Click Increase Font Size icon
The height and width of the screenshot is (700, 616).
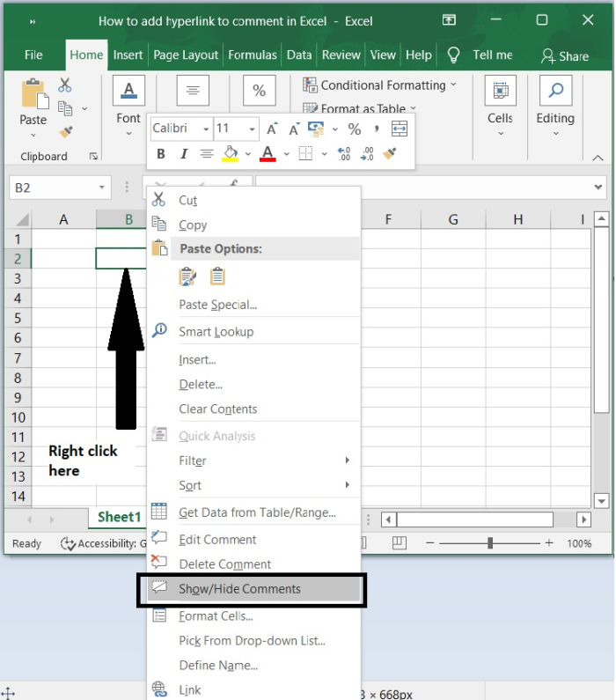272,129
